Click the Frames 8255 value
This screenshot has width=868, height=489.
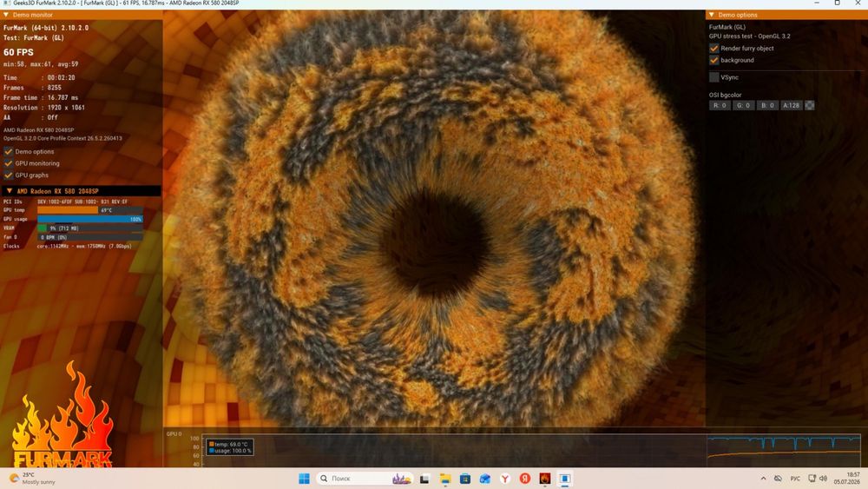point(54,88)
